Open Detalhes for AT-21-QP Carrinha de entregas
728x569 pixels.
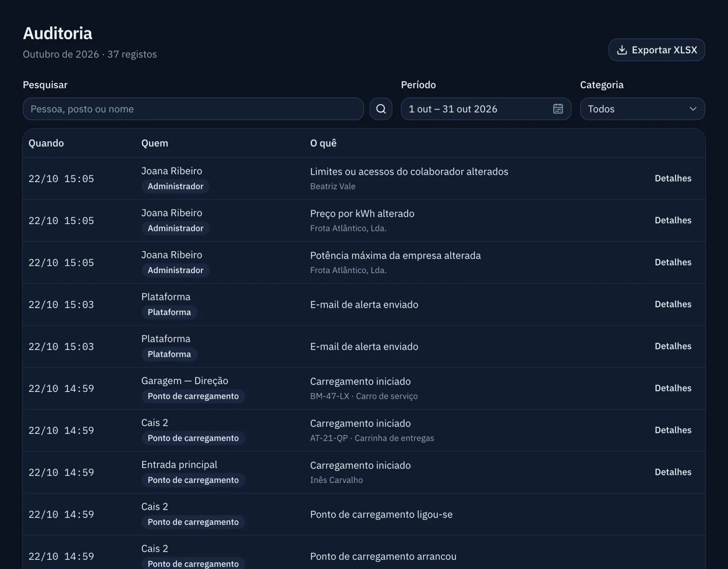pos(673,430)
